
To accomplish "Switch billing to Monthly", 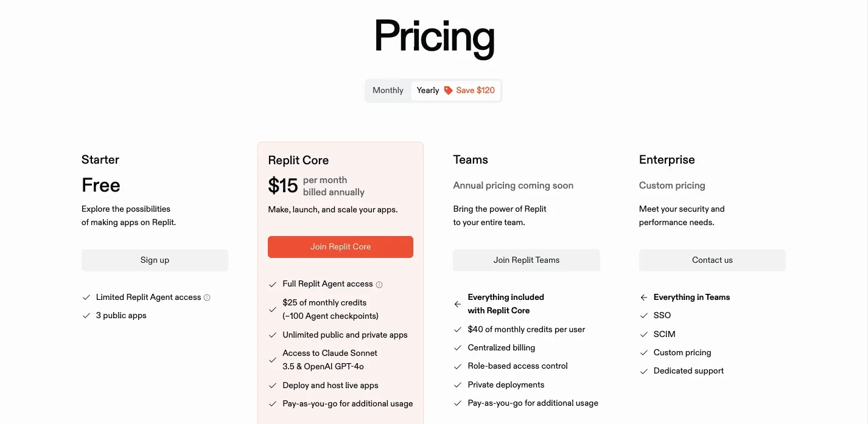I will coord(388,90).
